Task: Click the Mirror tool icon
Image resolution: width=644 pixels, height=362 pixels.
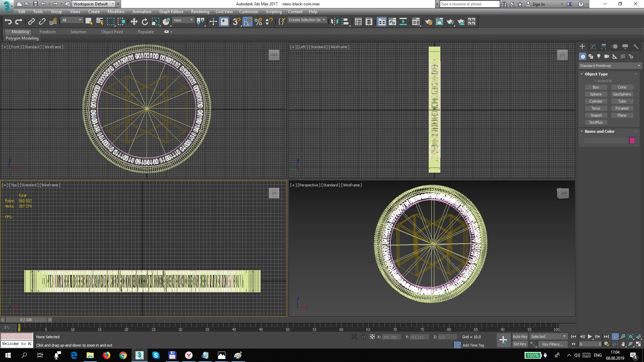Action: [x=334, y=22]
